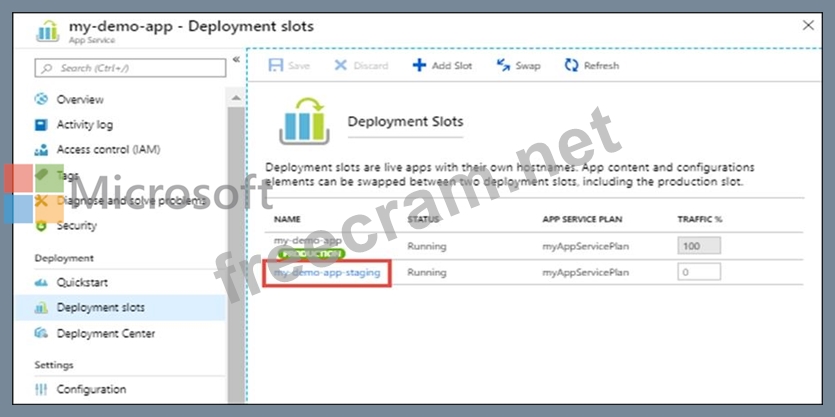Viewport: 835px width, 417px height.
Task: Open Diagnose and solve problems
Action: point(130,201)
